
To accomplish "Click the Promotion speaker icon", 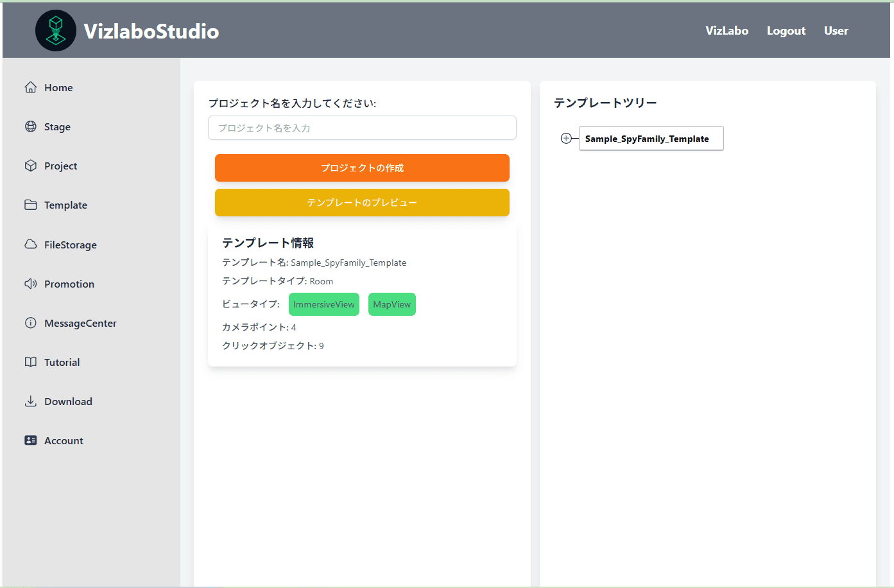I will tap(30, 284).
